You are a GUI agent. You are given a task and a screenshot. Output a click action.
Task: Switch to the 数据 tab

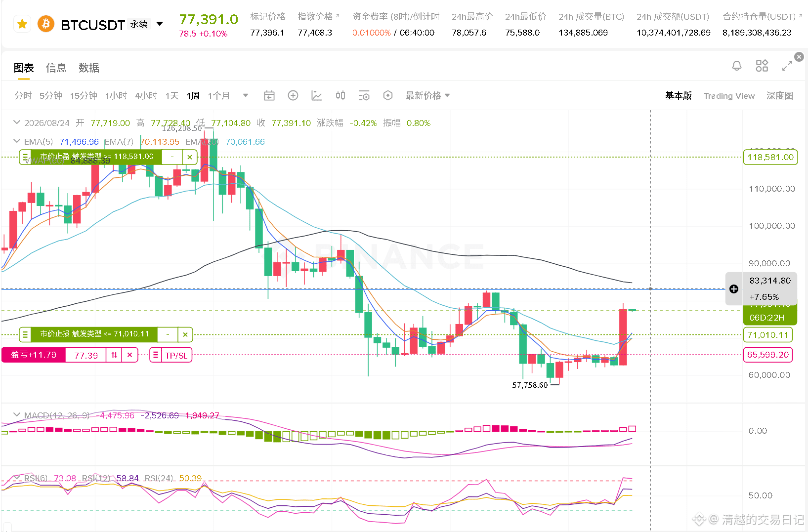tap(89, 68)
